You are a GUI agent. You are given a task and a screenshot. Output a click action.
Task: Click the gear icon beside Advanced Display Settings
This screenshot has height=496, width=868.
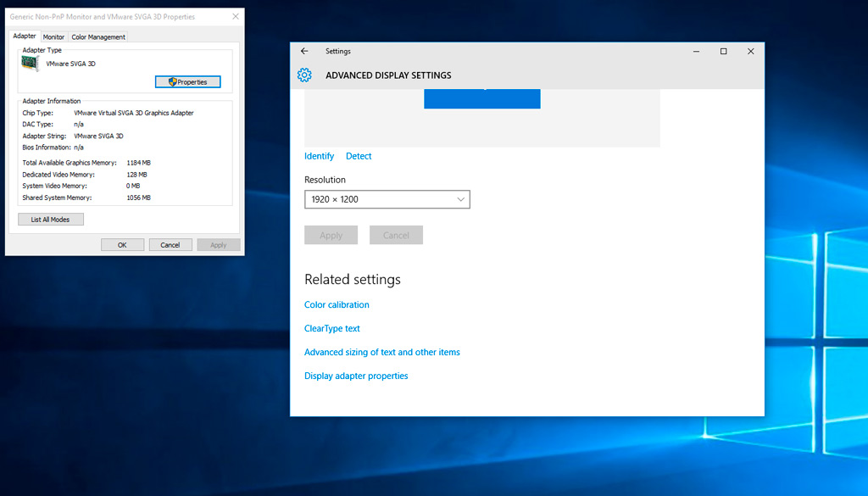(304, 75)
